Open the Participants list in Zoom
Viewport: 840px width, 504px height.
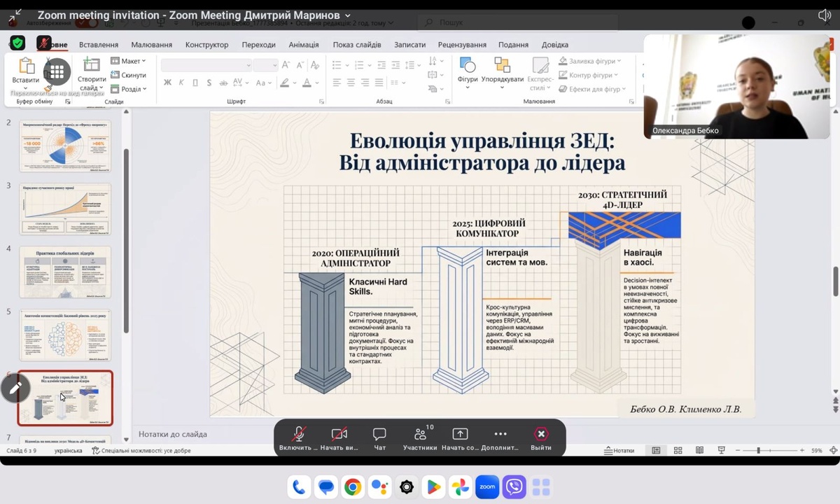[420, 435]
